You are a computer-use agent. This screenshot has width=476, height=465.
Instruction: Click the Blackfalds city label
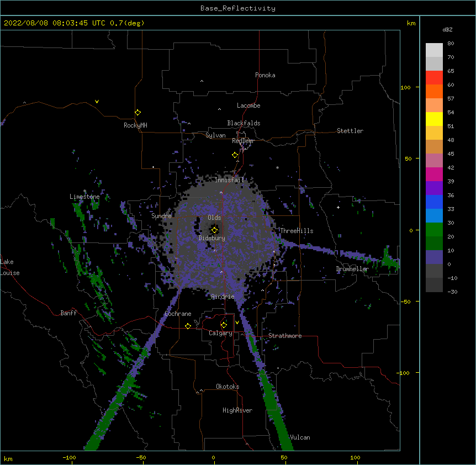244,123
